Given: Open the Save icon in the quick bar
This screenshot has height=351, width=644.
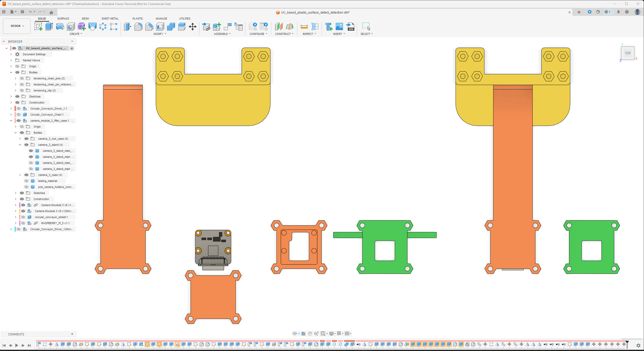Looking at the screenshot, I should coord(22,12).
